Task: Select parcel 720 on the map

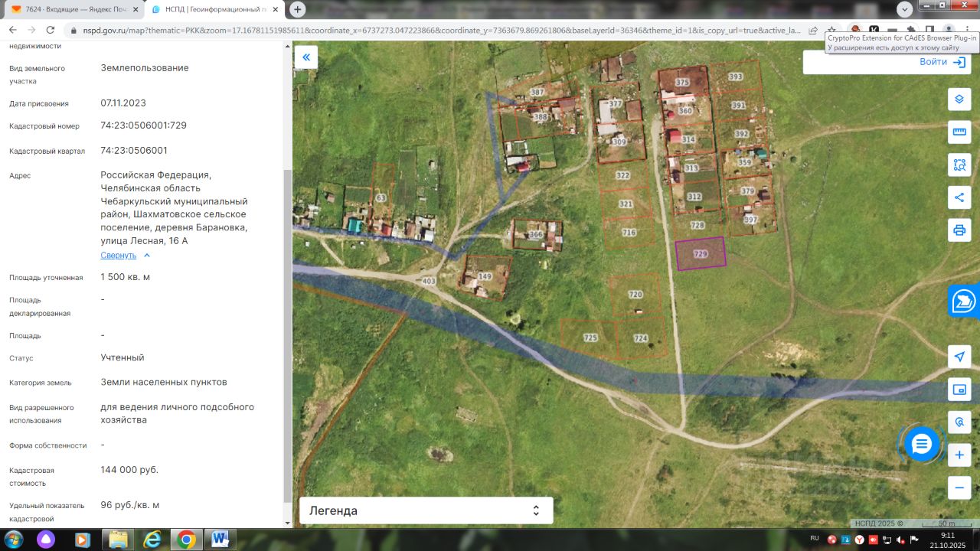Action: pos(635,295)
